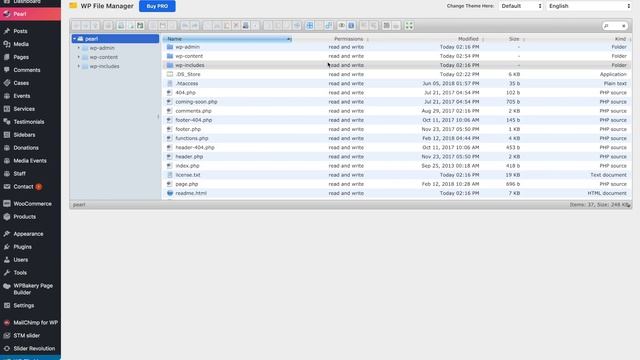Open the Change Theme dropdown

tap(521, 6)
